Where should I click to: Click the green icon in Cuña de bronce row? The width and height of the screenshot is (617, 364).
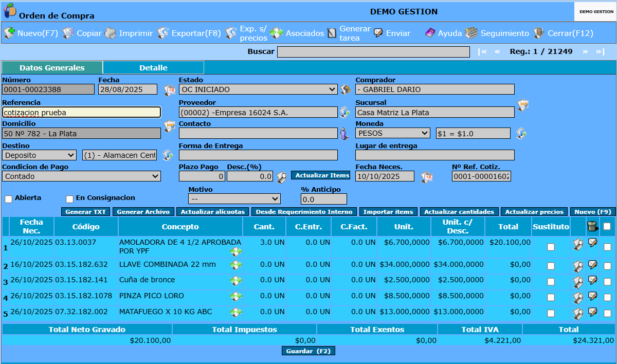tap(236, 281)
